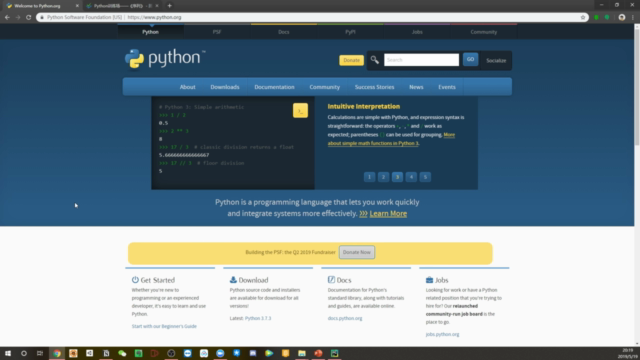
Task: Show slide 2 of the code carousel
Action: pos(383,177)
